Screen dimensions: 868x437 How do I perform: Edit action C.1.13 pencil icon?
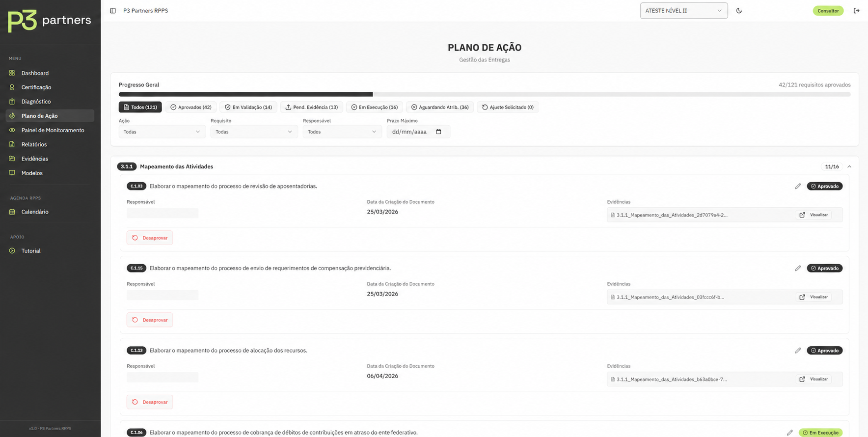click(x=798, y=351)
